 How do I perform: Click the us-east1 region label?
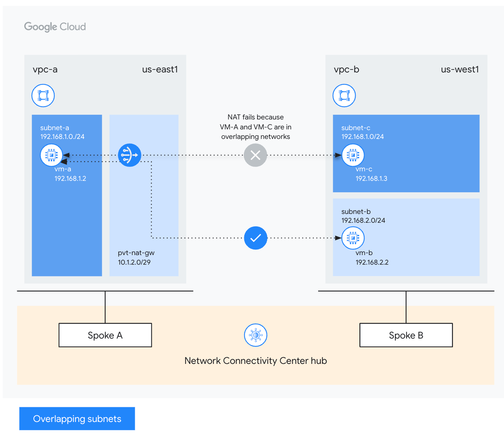(160, 69)
